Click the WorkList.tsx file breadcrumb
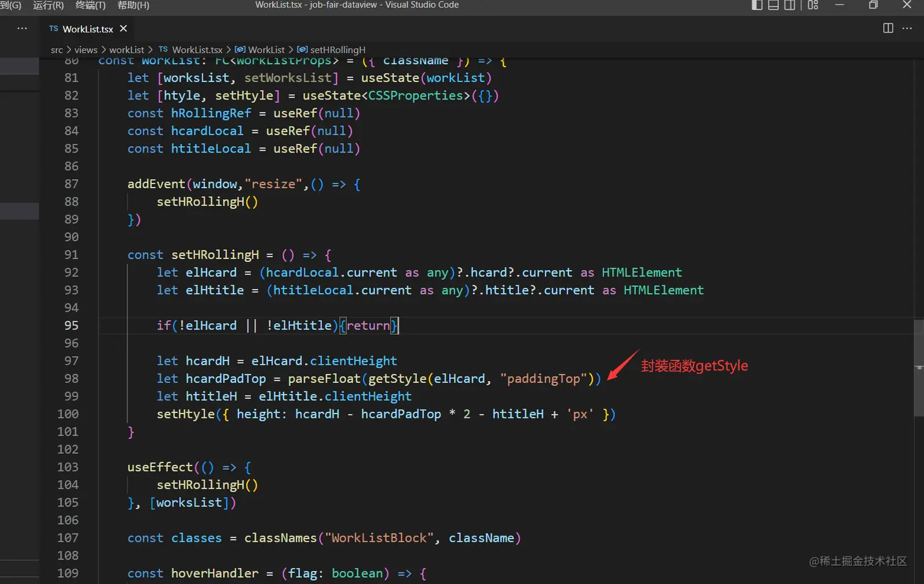The width and height of the screenshot is (924, 584). [191, 50]
